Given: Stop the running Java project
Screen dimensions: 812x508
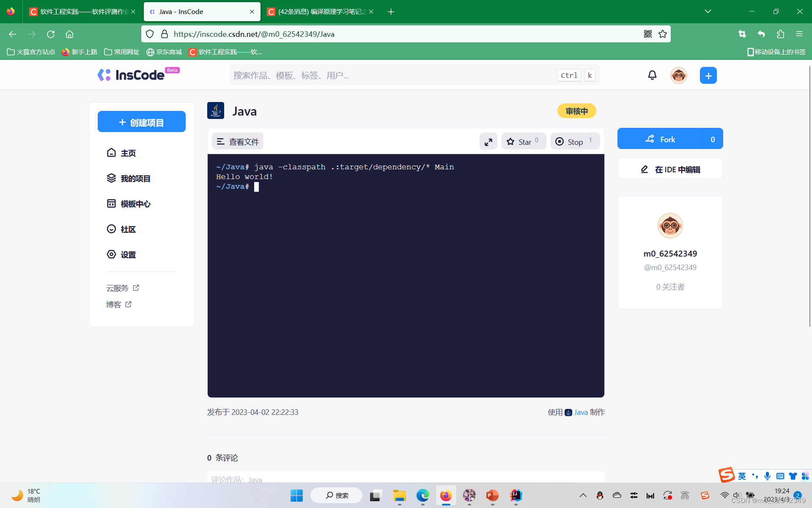Looking at the screenshot, I should (575, 142).
